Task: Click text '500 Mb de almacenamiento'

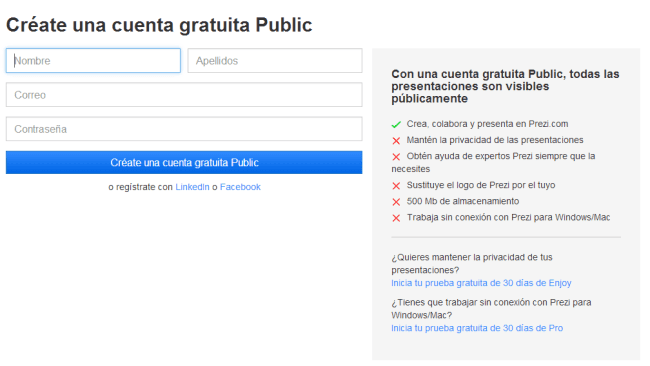Action: pos(463,201)
